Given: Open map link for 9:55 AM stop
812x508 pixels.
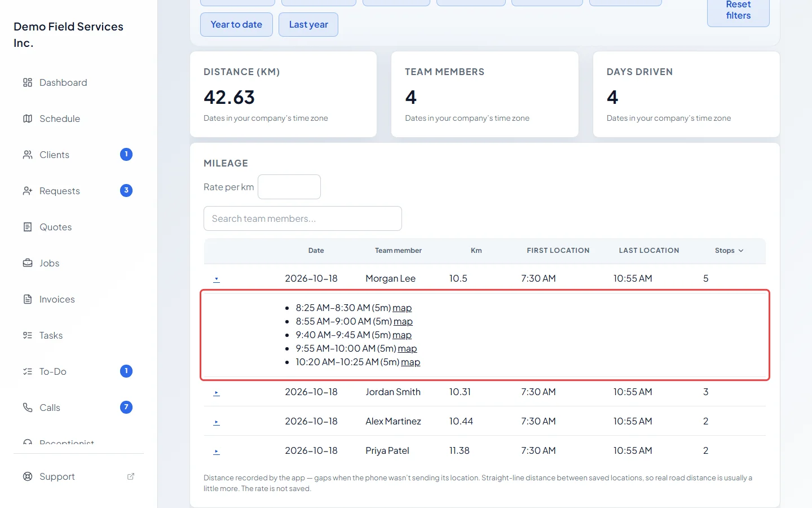Looking at the screenshot, I should click(407, 348).
